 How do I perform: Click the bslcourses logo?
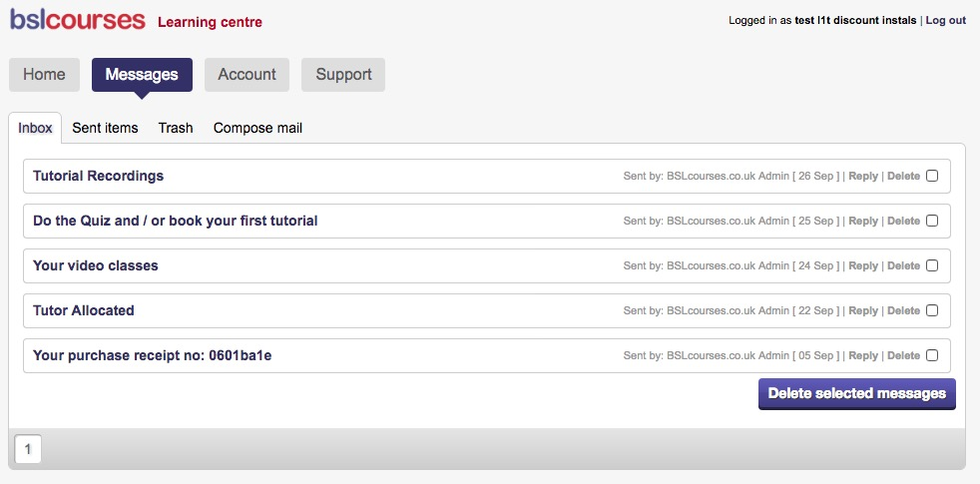point(78,20)
